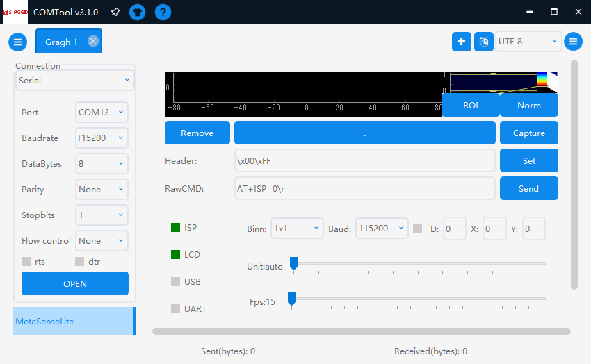Click the Capture button
Screen dimensions: 591x364
pyautogui.click(x=528, y=133)
